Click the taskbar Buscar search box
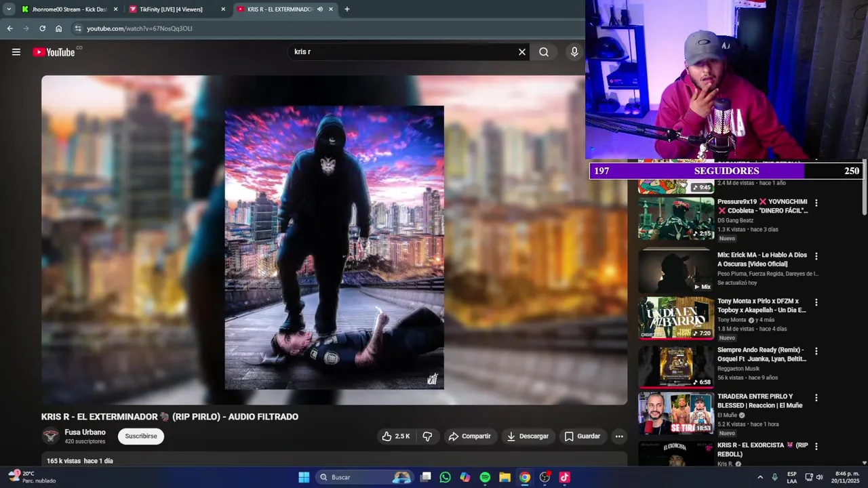Viewport: 868px width, 488px height. [x=365, y=477]
